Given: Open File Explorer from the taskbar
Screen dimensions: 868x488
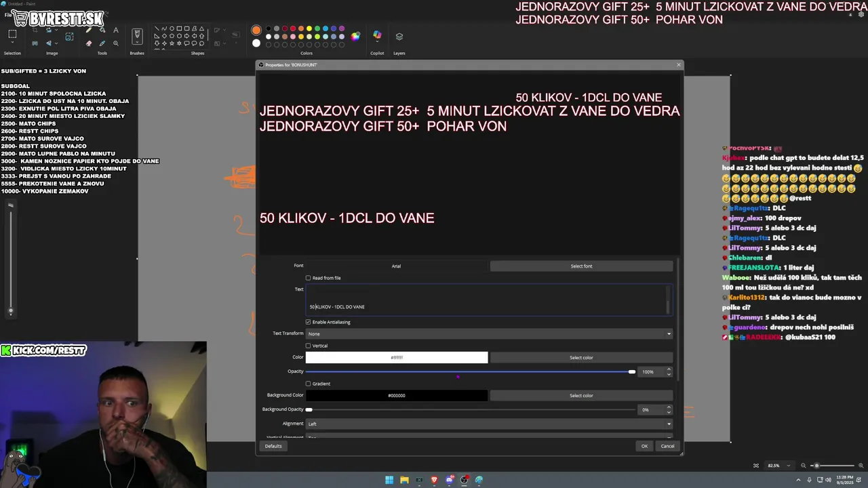Looking at the screenshot, I should (404, 480).
